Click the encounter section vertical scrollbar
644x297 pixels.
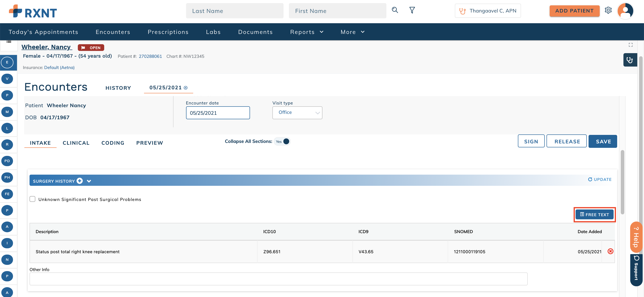pyautogui.click(x=622, y=182)
